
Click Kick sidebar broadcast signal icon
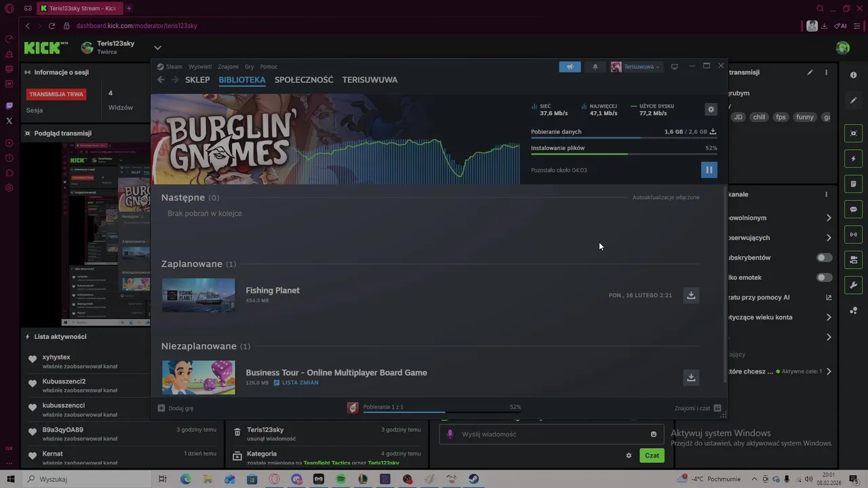coord(854,235)
